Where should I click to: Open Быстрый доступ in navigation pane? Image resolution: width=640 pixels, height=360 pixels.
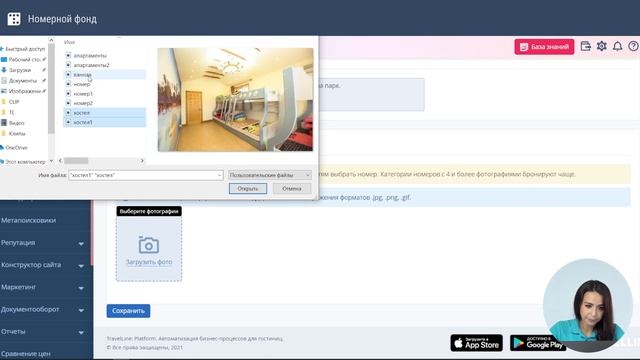[25, 49]
